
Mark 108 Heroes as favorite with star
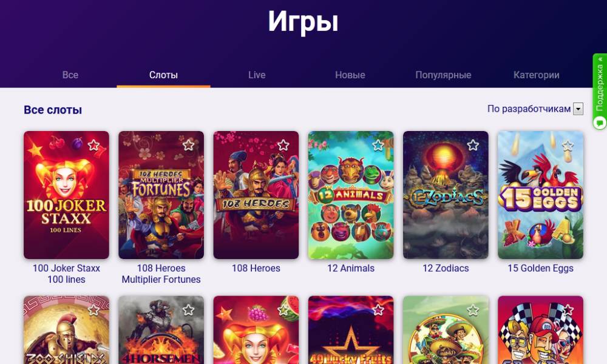click(283, 146)
